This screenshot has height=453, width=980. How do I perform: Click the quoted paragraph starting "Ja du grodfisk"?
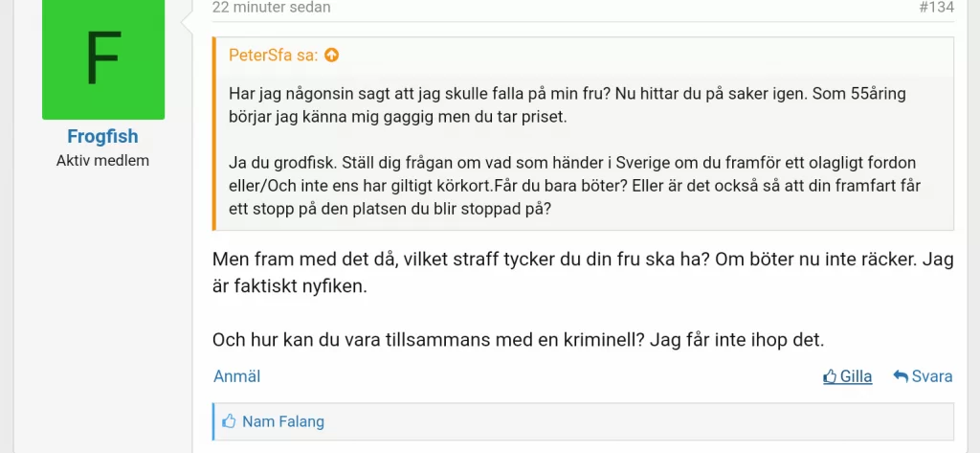tap(574, 185)
